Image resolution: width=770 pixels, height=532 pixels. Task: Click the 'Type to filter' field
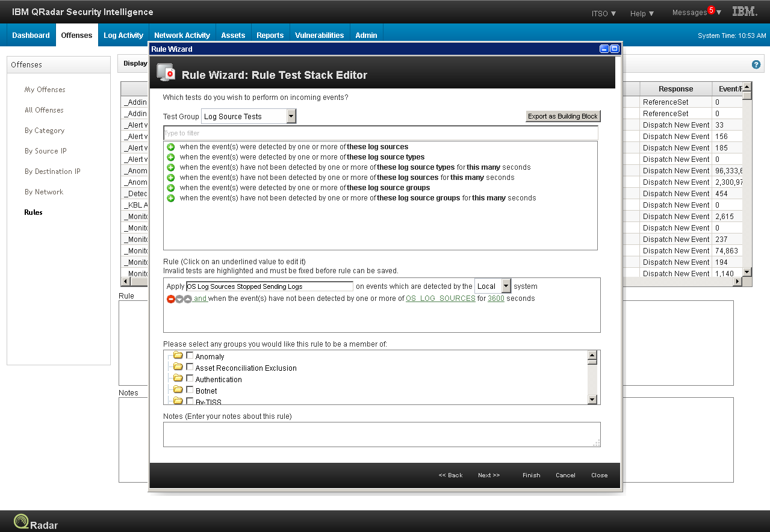380,133
